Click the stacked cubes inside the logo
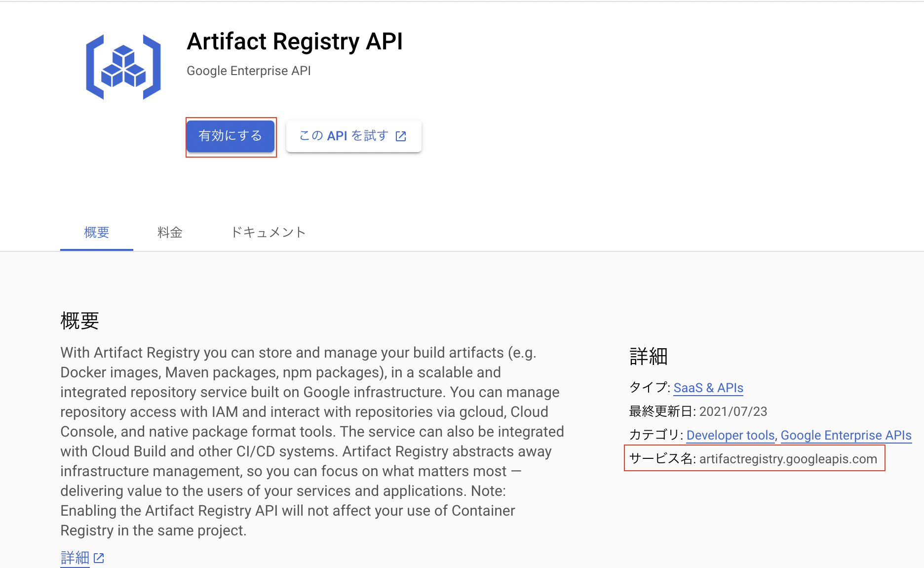Viewport: 924px width, 568px height. point(123,66)
